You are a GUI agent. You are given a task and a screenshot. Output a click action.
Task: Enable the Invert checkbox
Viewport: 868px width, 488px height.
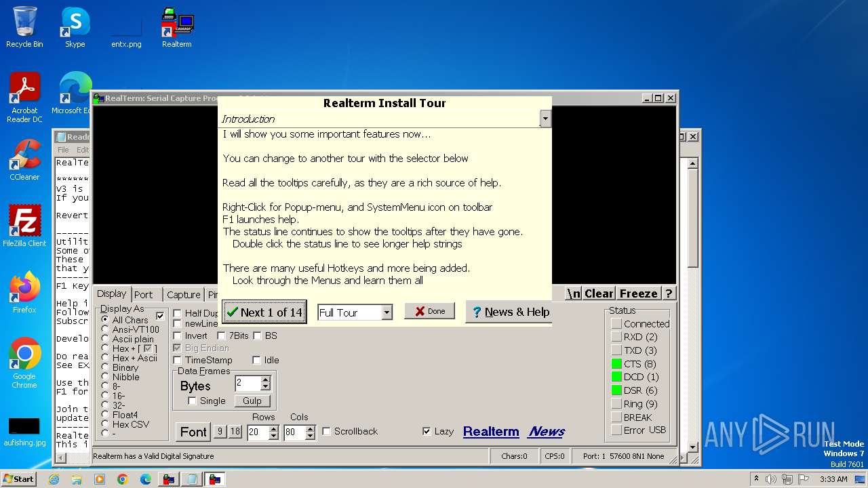pyautogui.click(x=178, y=335)
